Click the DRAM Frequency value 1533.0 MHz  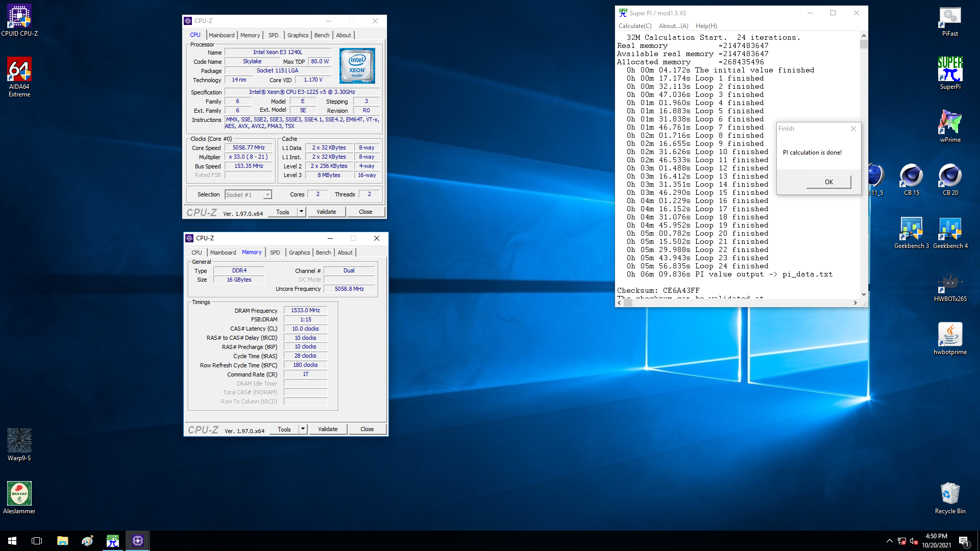305,310
